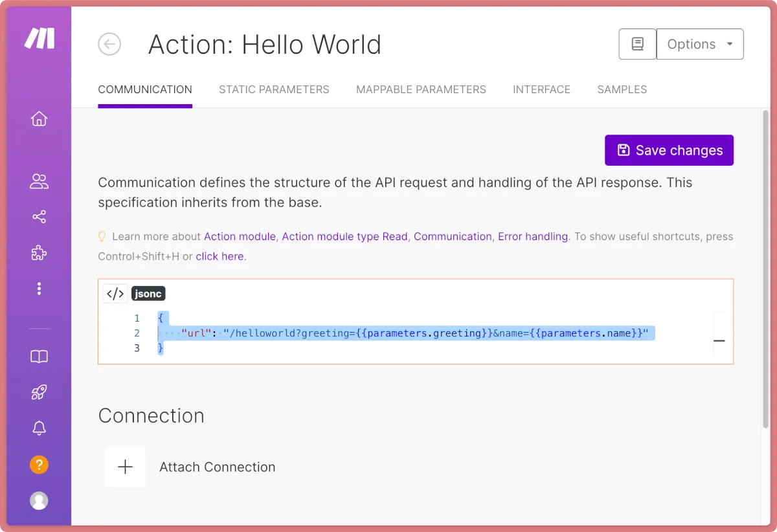
Task: Switch to the Mappable Parameters tab
Action: pyautogui.click(x=421, y=90)
